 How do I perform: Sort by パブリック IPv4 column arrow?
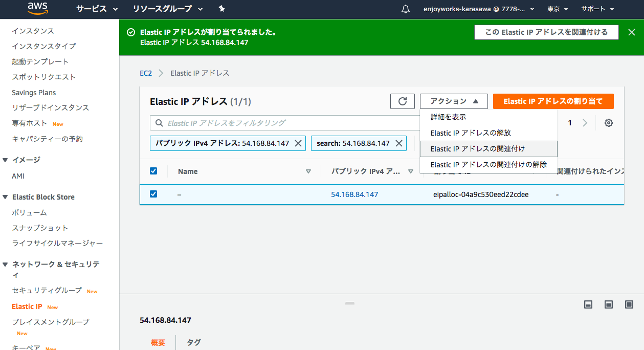(x=411, y=171)
